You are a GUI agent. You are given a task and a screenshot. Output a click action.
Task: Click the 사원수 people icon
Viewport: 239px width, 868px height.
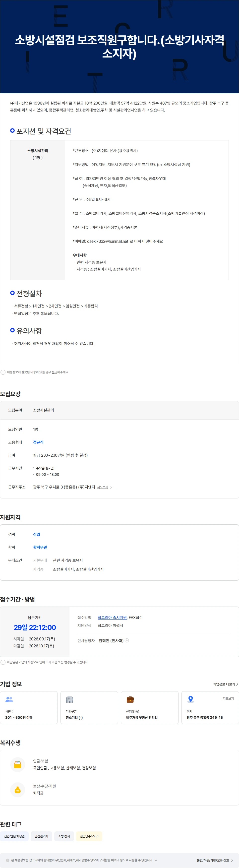[9, 699]
